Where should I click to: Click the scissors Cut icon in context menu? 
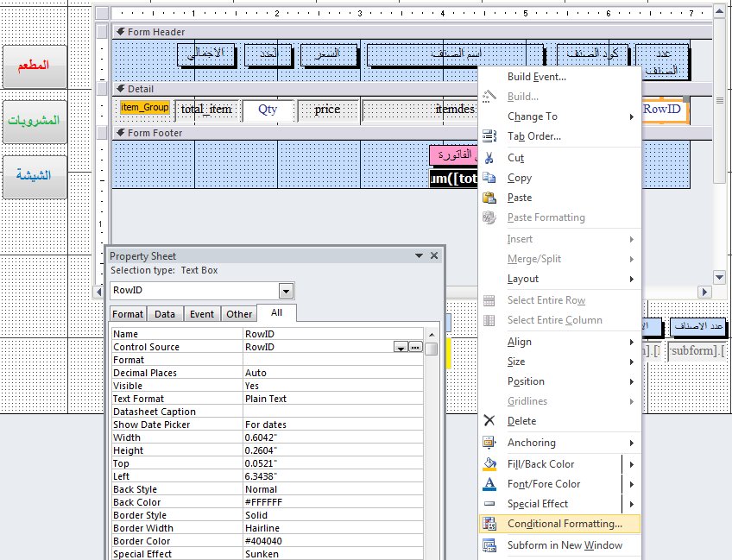[x=489, y=158]
